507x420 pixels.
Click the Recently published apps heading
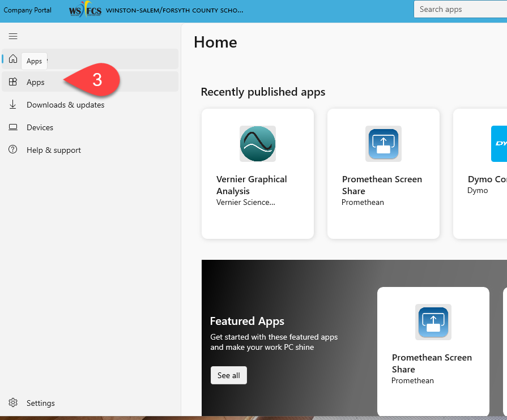point(263,92)
